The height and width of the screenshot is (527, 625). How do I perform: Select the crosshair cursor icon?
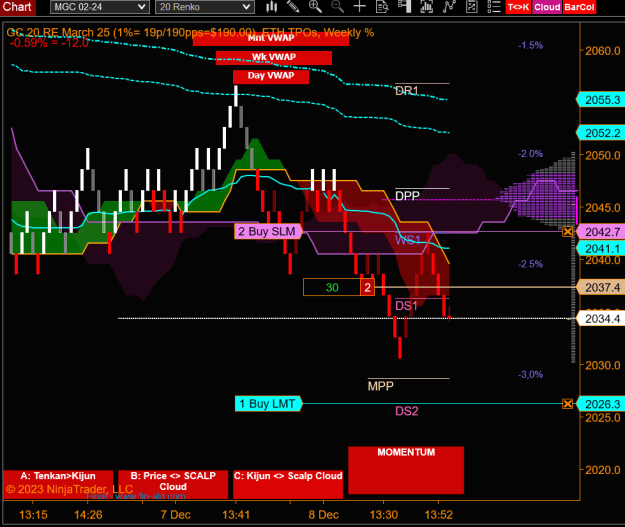(360, 7)
